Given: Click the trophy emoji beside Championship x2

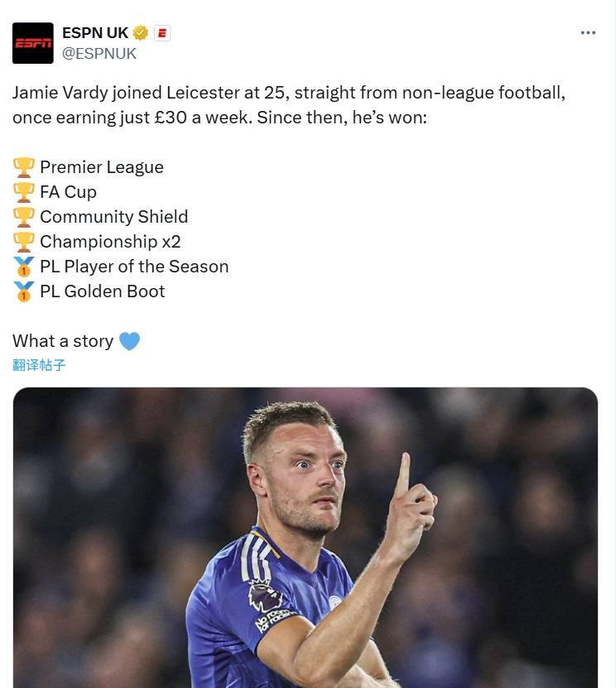Looking at the screenshot, I should pos(21,241).
